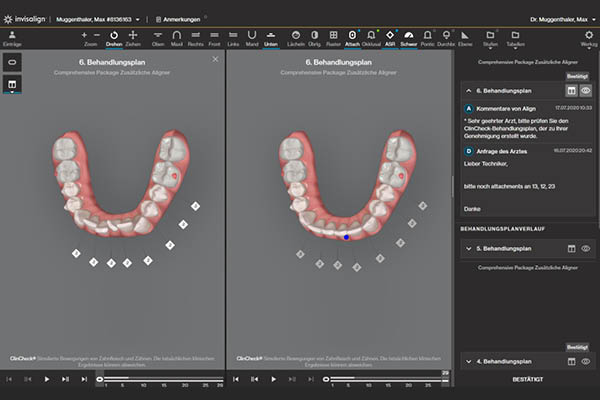Screen dimensions: 600x400
Task: Select the lower-arch model in left pane
Action: (121, 182)
